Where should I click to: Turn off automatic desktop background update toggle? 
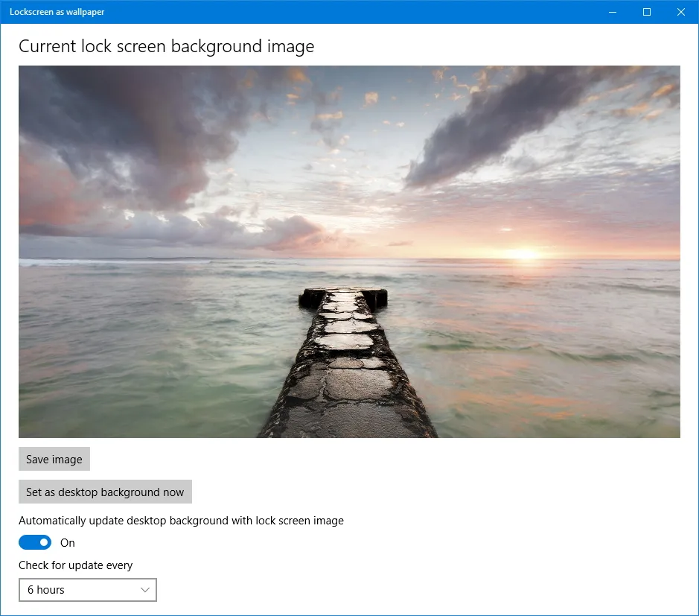[35, 542]
